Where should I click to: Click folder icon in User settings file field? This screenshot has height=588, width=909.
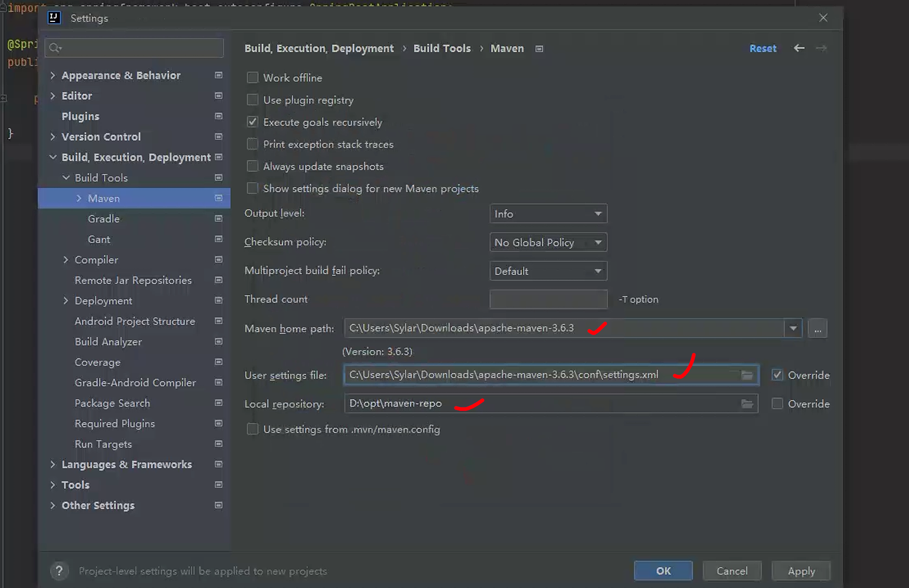pos(747,375)
